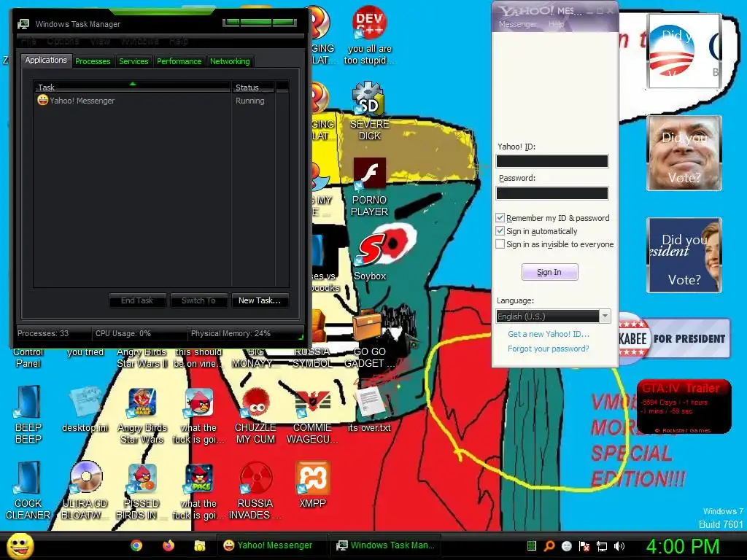Switch to the Networking tab
Viewport: 747px width, 560px height.
230,61
